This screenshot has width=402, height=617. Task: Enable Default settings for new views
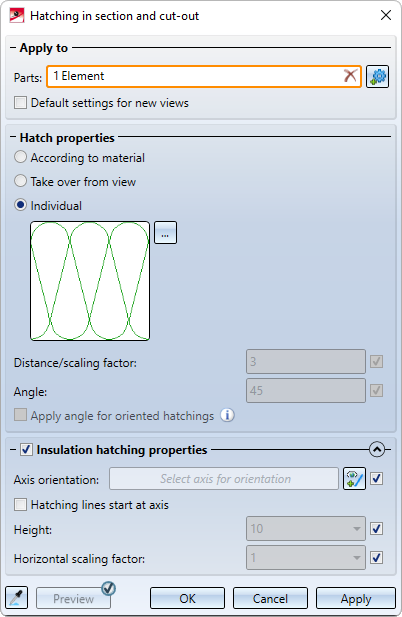20,103
